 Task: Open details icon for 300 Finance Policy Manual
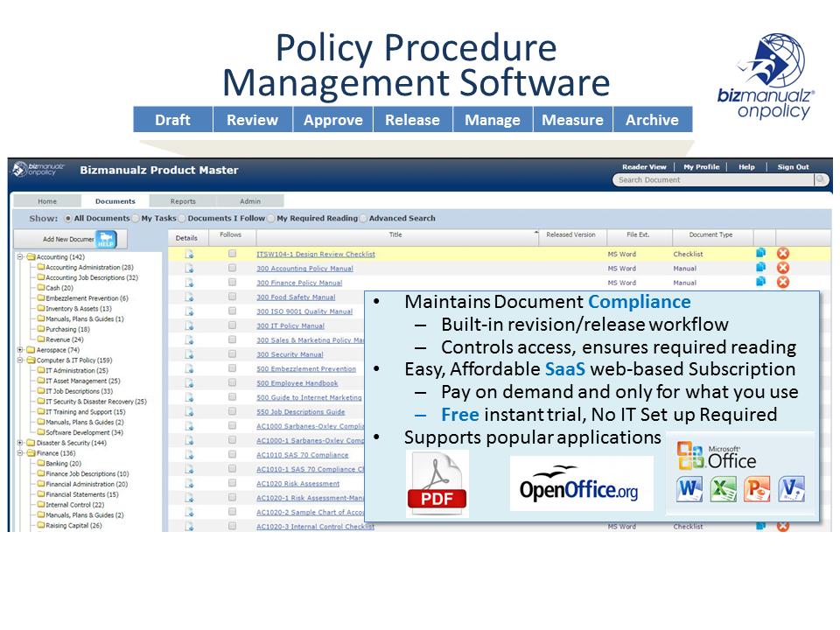pyautogui.click(x=189, y=283)
